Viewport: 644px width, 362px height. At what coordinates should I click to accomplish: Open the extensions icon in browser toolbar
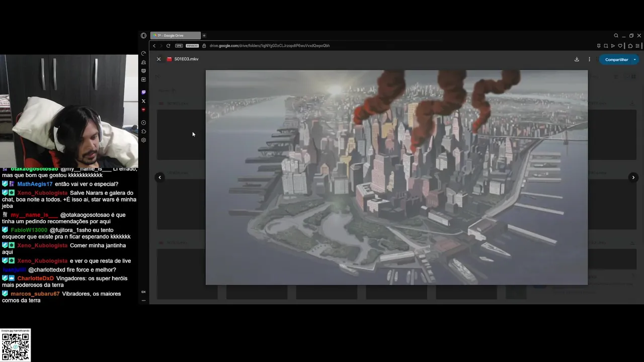click(x=630, y=46)
